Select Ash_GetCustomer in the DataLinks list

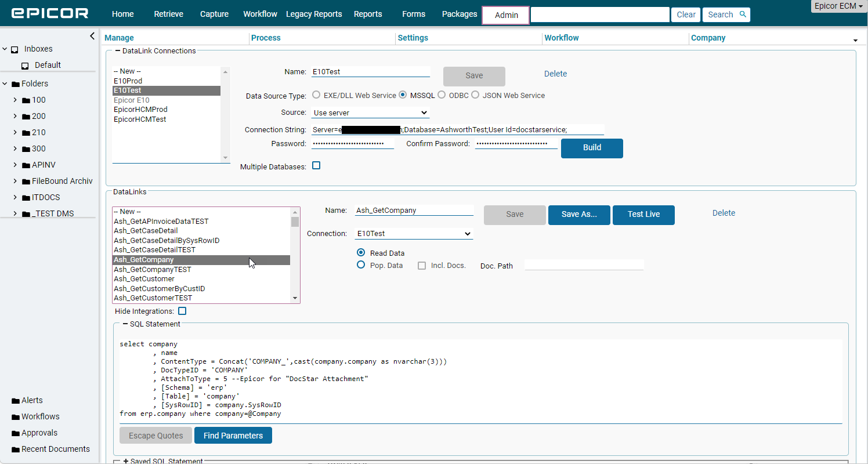144,279
